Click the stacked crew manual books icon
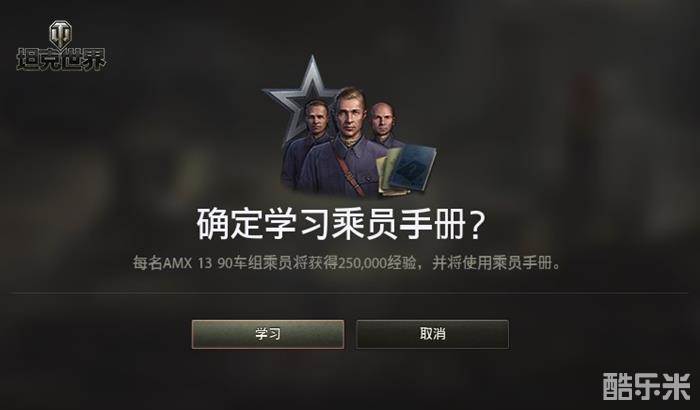 (x=406, y=170)
